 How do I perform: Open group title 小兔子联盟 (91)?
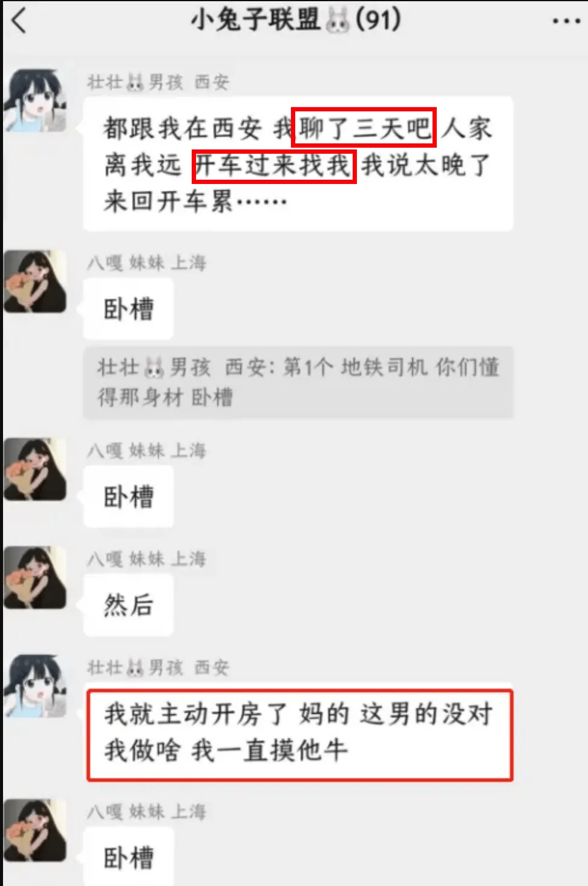click(x=295, y=20)
